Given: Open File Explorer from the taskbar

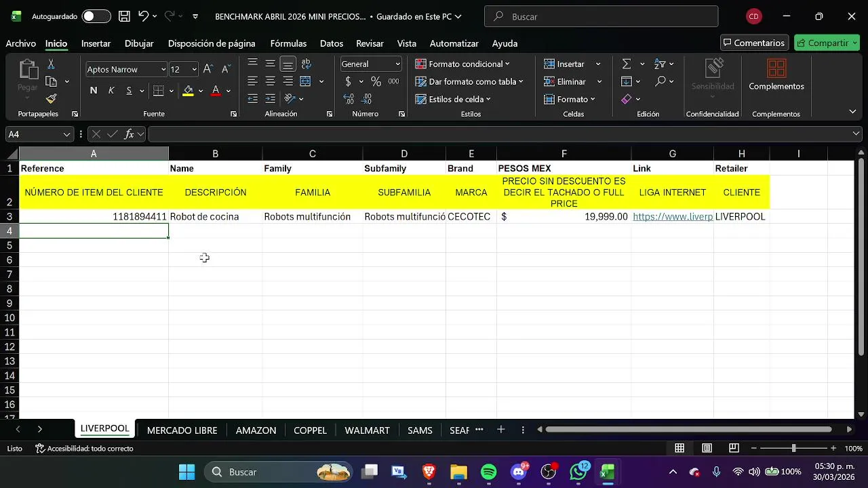Looking at the screenshot, I should (x=458, y=472).
